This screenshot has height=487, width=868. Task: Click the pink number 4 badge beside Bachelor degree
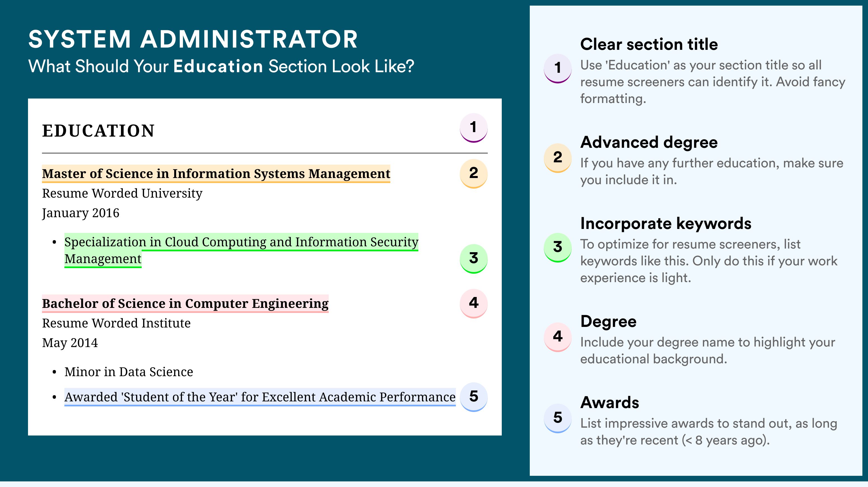click(x=473, y=303)
